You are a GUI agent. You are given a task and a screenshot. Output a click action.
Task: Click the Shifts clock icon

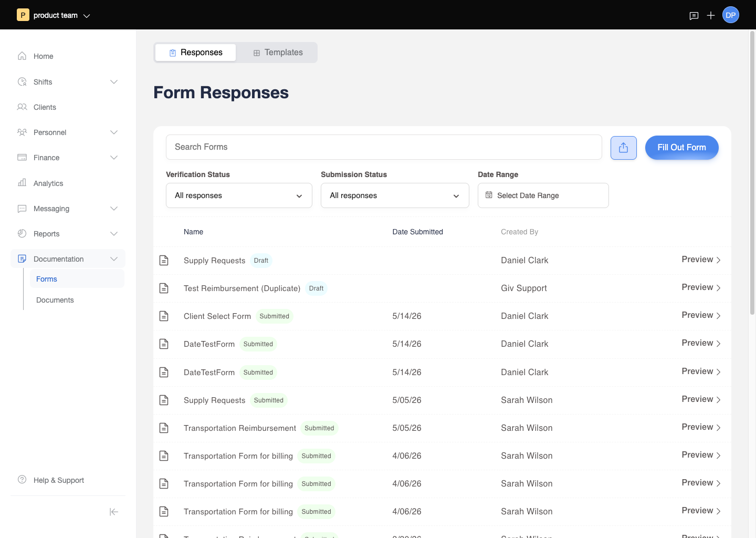pyautogui.click(x=22, y=81)
